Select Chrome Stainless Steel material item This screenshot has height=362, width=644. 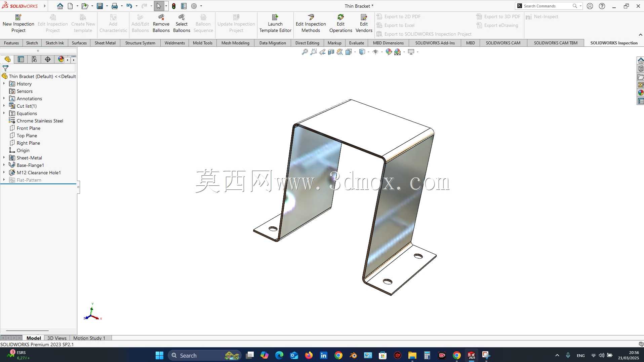pos(40,121)
